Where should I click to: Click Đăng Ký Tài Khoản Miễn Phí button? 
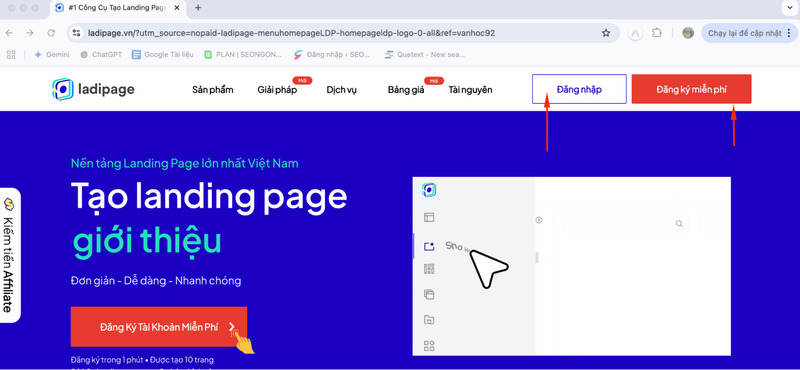pyautogui.click(x=159, y=327)
